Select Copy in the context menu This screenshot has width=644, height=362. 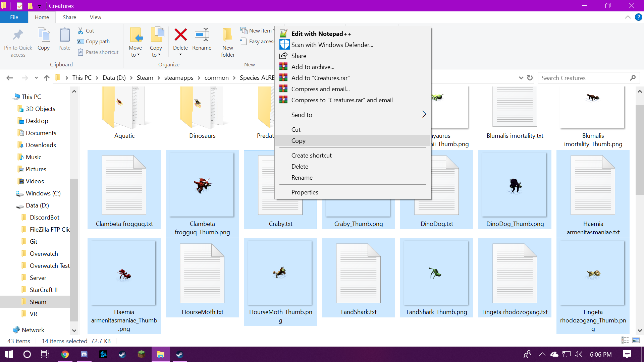(x=298, y=141)
